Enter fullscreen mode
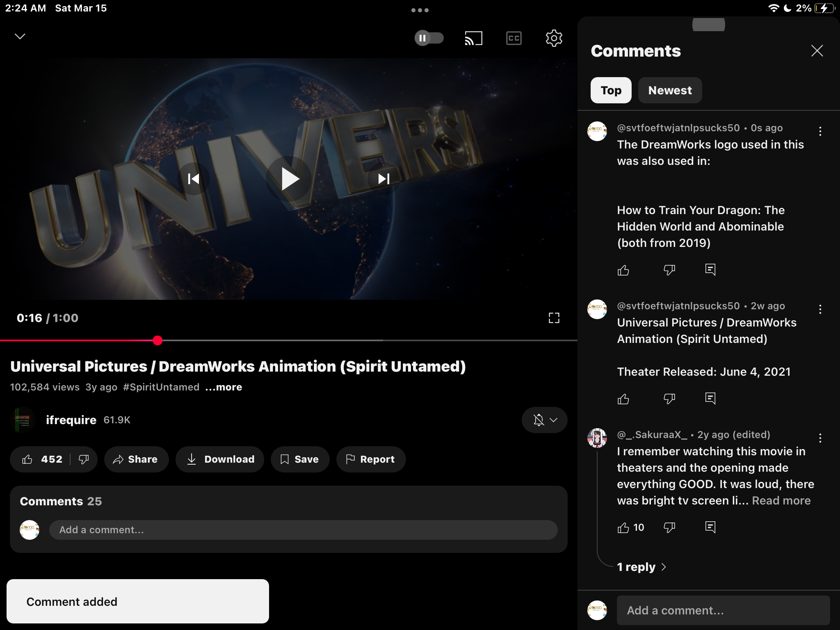The image size is (840, 630). pyautogui.click(x=554, y=318)
